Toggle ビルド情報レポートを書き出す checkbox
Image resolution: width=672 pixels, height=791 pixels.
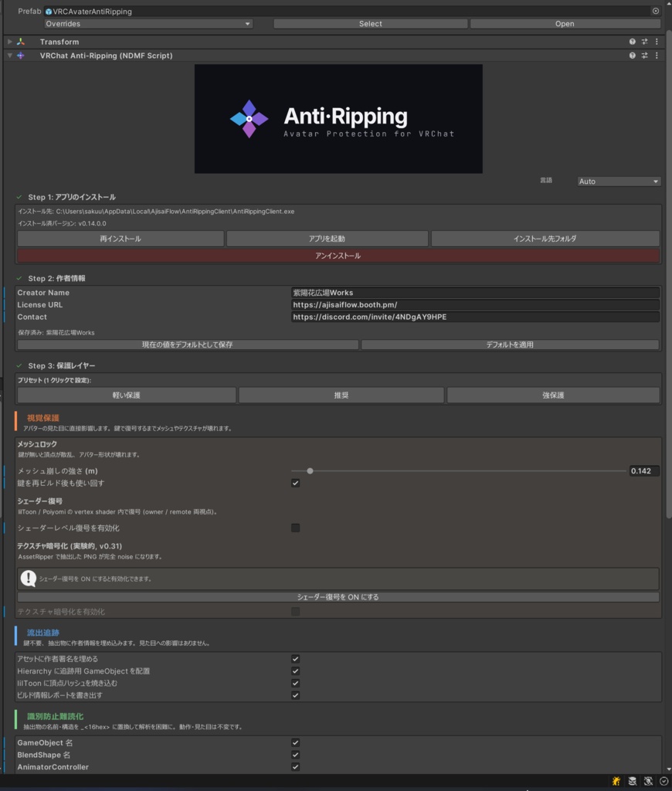[296, 695]
